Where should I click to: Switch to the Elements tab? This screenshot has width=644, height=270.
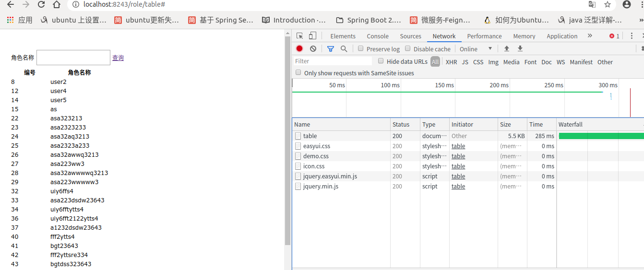[x=343, y=36]
